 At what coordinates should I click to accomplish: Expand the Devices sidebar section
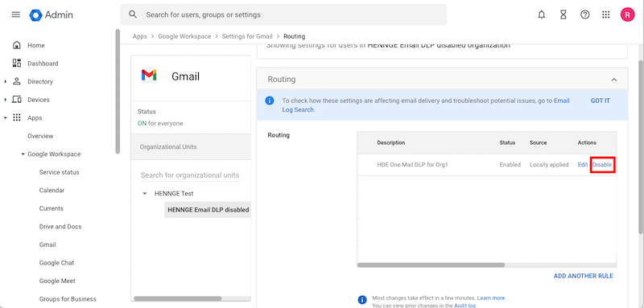coord(6,100)
